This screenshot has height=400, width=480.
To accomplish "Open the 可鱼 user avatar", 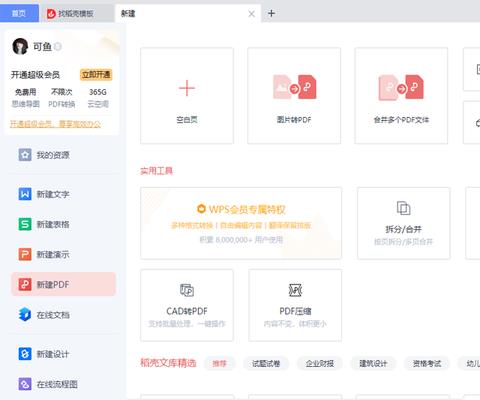I will tap(20, 46).
